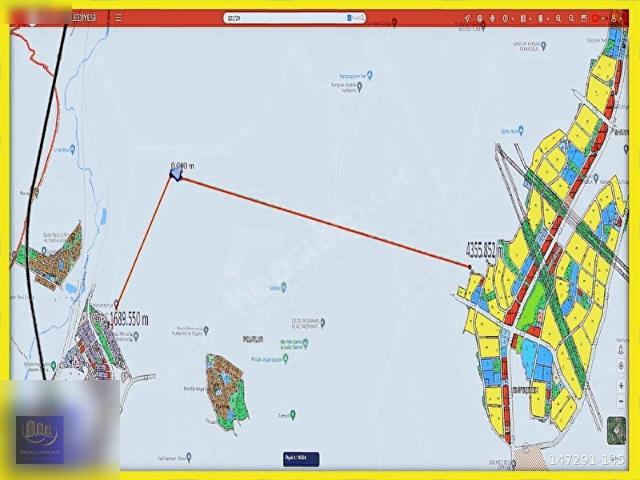Open the hamburger menu beside the municipality title
Screen dimensions: 640x480
pos(118,18)
